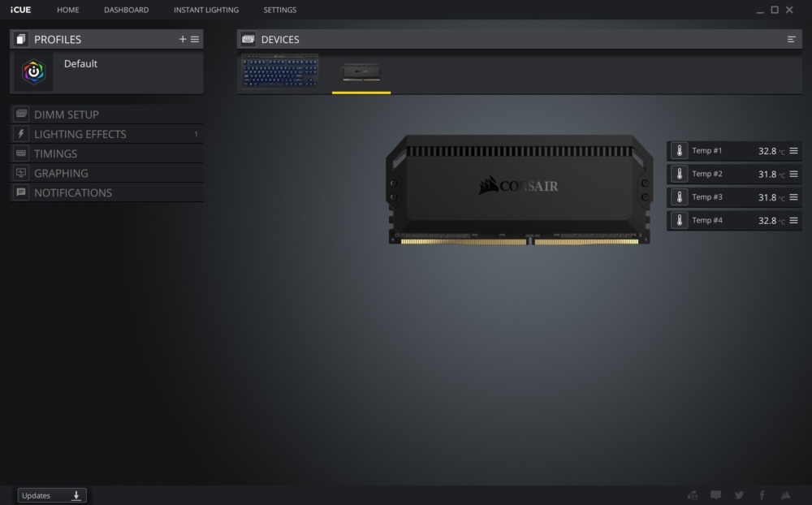
Task: Click the Corsair RAM module image
Action: pos(520,189)
